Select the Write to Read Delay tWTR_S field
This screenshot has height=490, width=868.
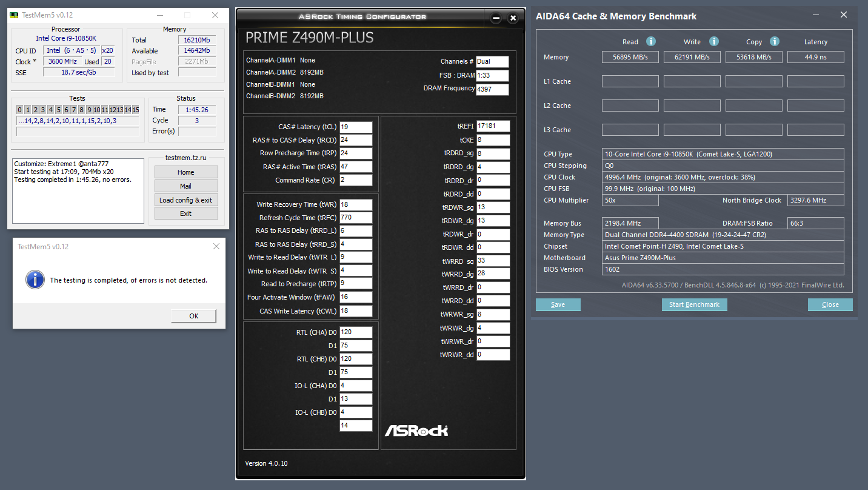356,271
